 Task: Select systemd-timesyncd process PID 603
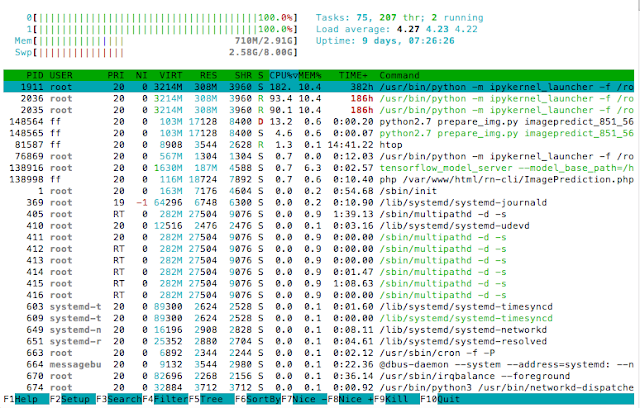click(318, 306)
